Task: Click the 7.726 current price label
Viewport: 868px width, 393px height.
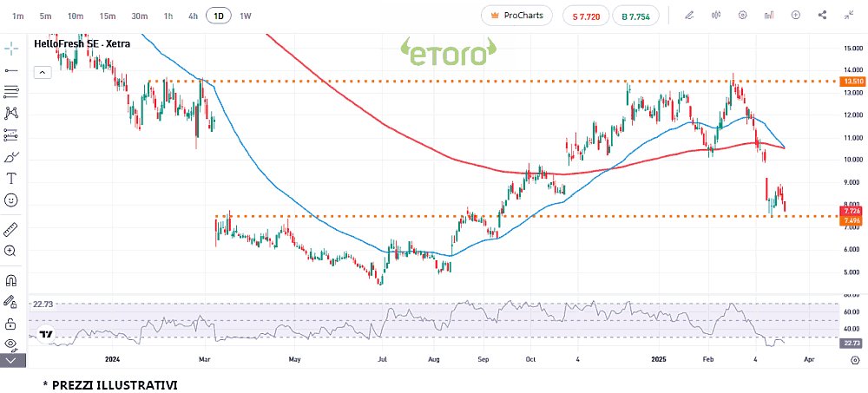Action: coord(851,212)
